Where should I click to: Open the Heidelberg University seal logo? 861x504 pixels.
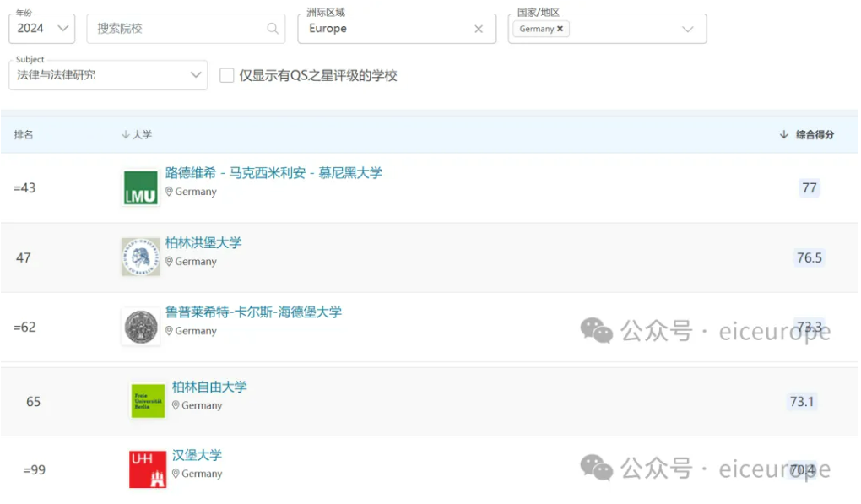(x=141, y=327)
